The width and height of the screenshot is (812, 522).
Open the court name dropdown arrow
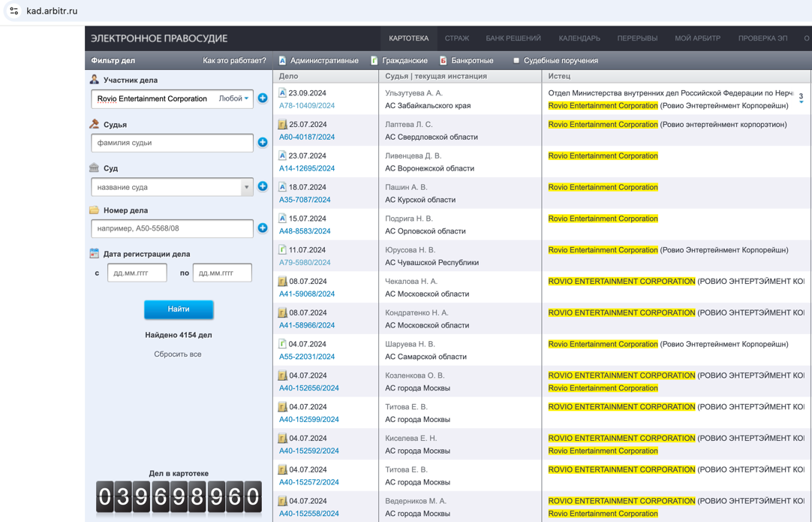coord(247,186)
